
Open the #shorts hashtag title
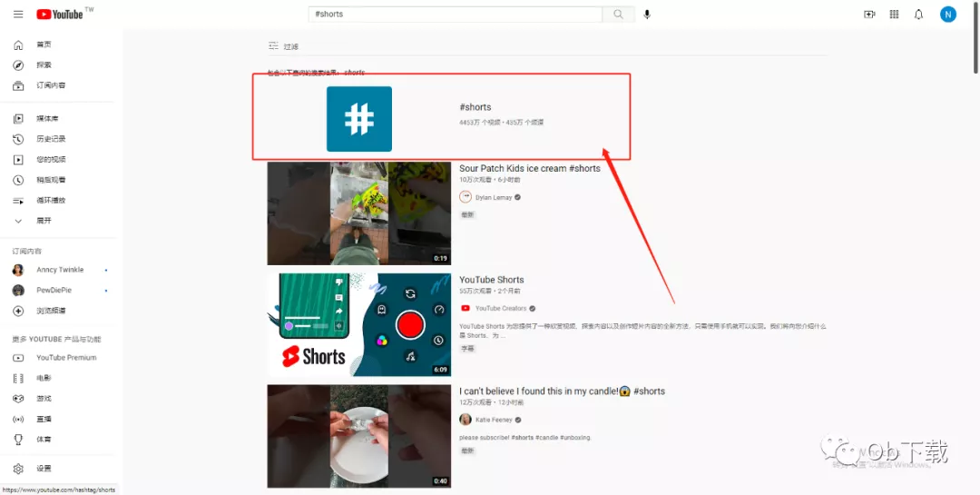pyautogui.click(x=475, y=107)
